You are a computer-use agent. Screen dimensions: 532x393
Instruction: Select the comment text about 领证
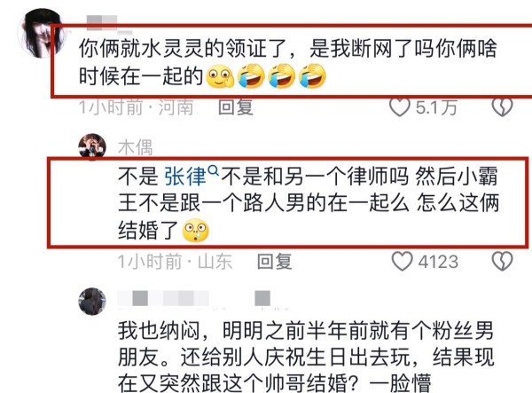pos(287,62)
